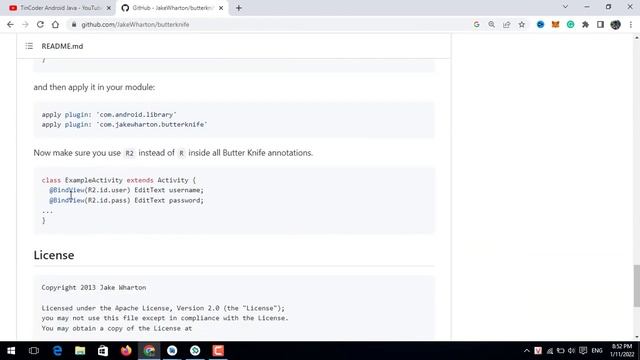Open the red Camtasia recorder taskbar app
This screenshot has height=360, width=640.
[x=218, y=351]
